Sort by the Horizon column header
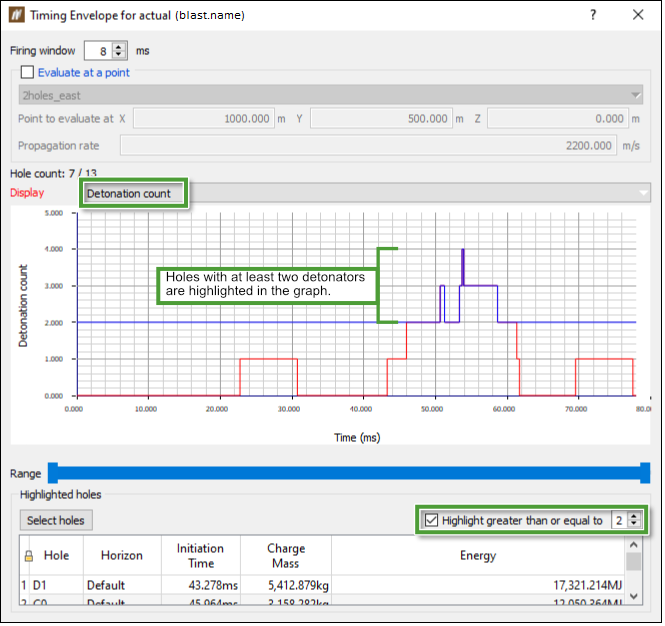Image resolution: width=665 pixels, height=626 pixels. pyautogui.click(x=122, y=555)
